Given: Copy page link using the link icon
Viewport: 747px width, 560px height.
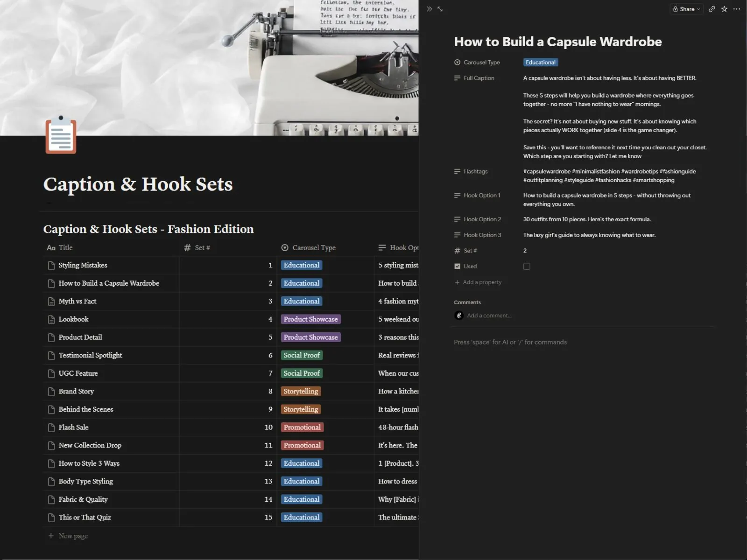Looking at the screenshot, I should 712,9.
